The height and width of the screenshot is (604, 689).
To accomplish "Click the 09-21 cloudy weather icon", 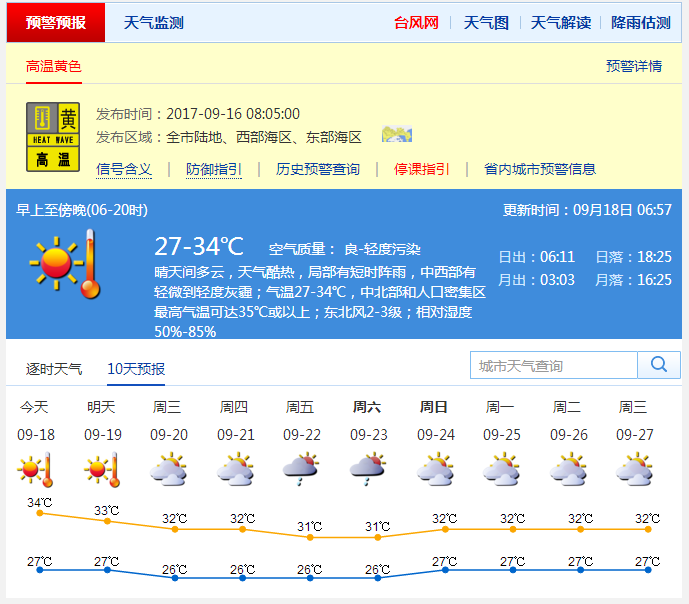I will 236,470.
